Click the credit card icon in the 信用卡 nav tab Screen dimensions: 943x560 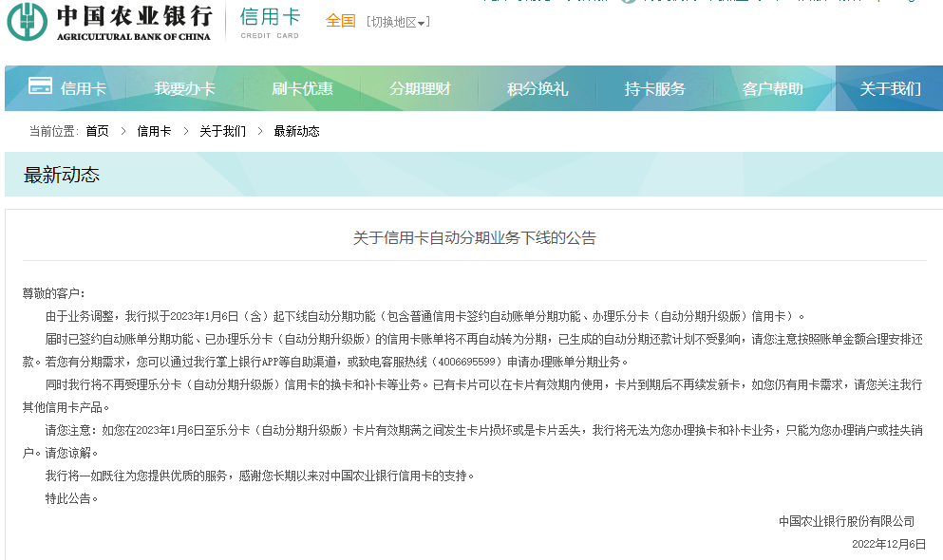[40, 86]
